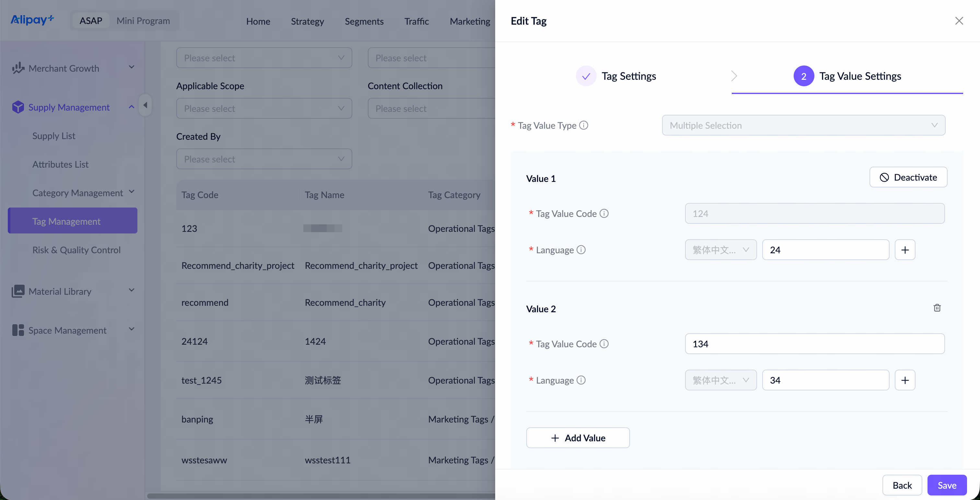The image size is (980, 500).
Task: Click info icon beside Value 2 Language label
Action: [x=581, y=380]
